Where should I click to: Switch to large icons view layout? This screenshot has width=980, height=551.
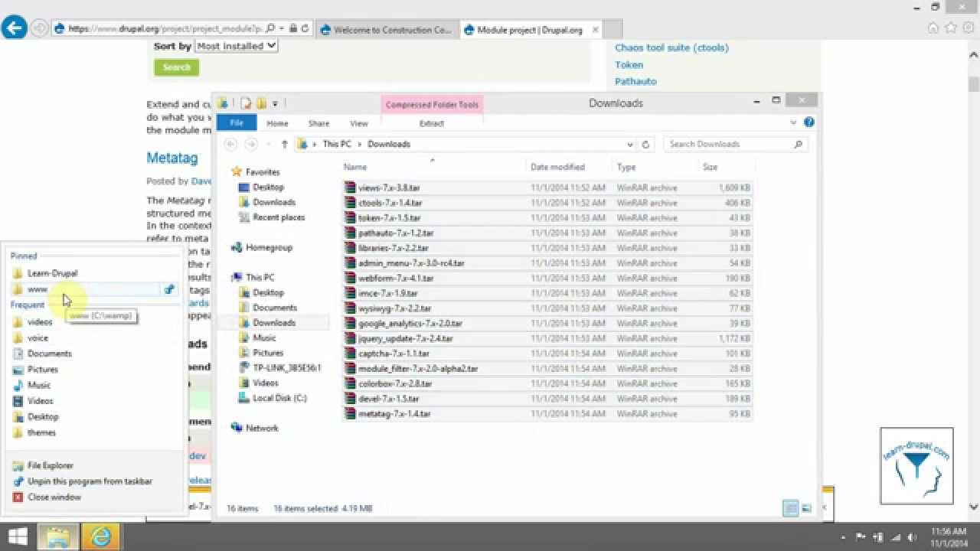(806, 508)
